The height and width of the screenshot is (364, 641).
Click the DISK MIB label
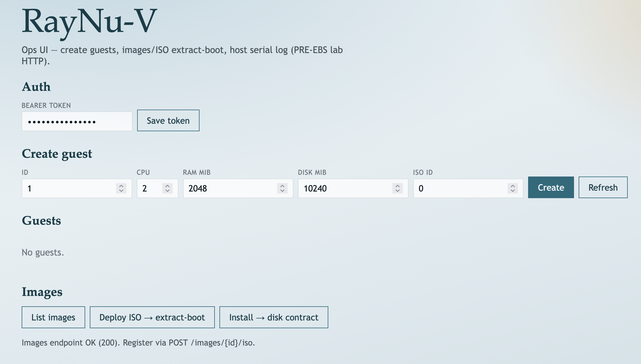pyautogui.click(x=312, y=172)
